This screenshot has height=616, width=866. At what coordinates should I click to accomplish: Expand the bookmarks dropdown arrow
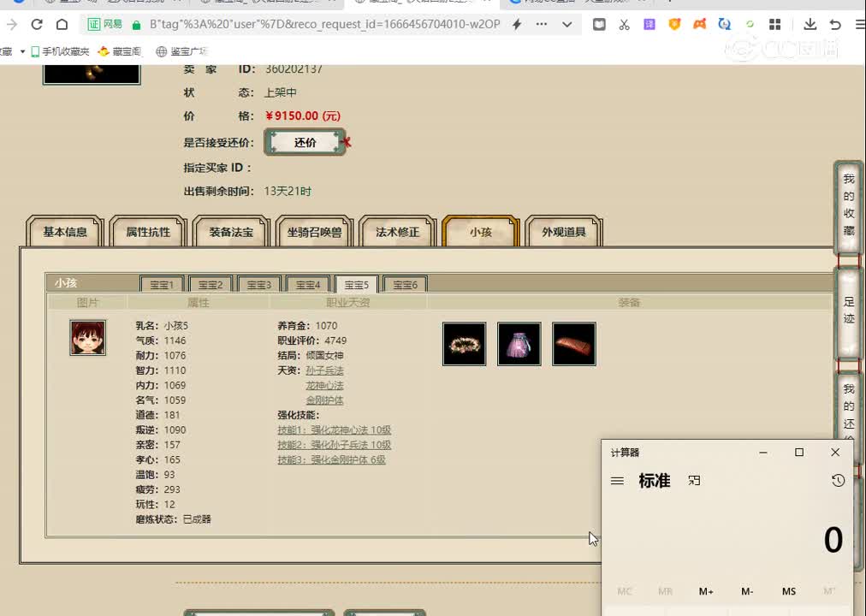[x=22, y=51]
